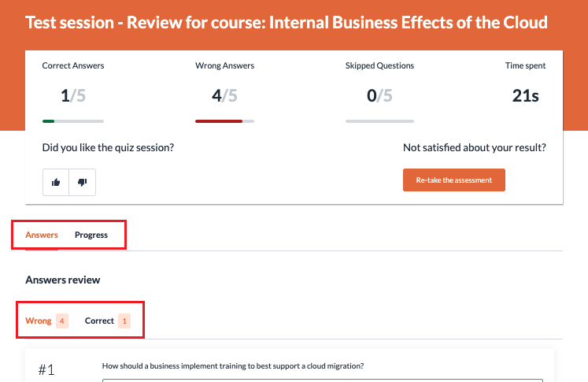Click the Answers review heading
The image size is (588, 382).
tap(63, 280)
